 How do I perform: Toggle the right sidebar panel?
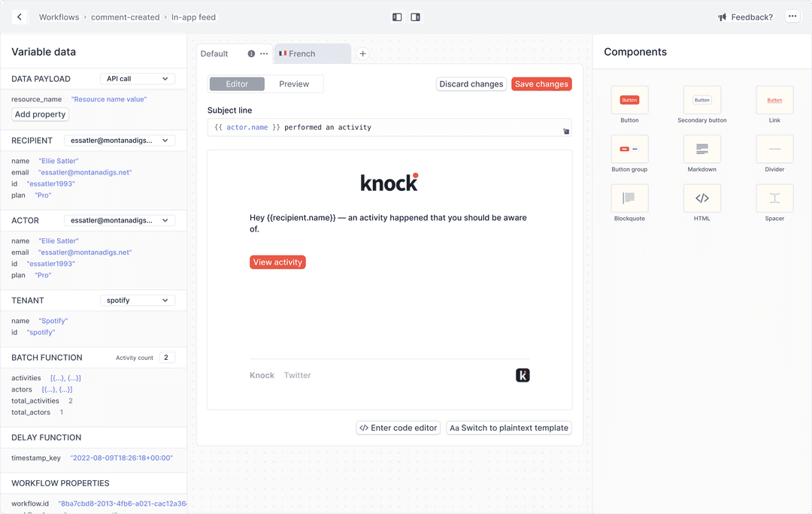tap(415, 16)
